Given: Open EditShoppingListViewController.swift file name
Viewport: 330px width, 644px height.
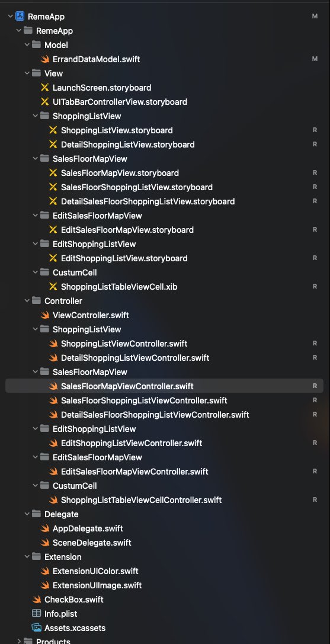Looking at the screenshot, I should tap(132, 443).
